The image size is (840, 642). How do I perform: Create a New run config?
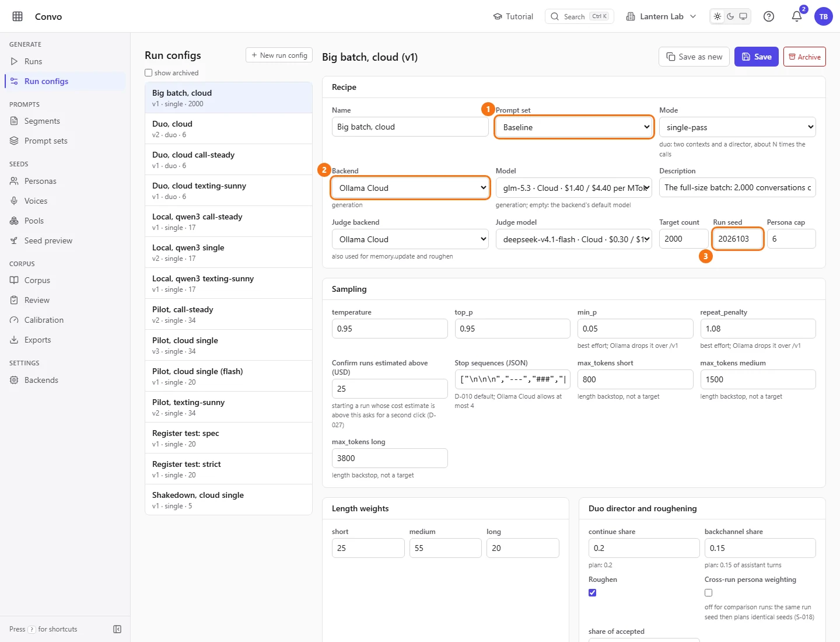[279, 55]
